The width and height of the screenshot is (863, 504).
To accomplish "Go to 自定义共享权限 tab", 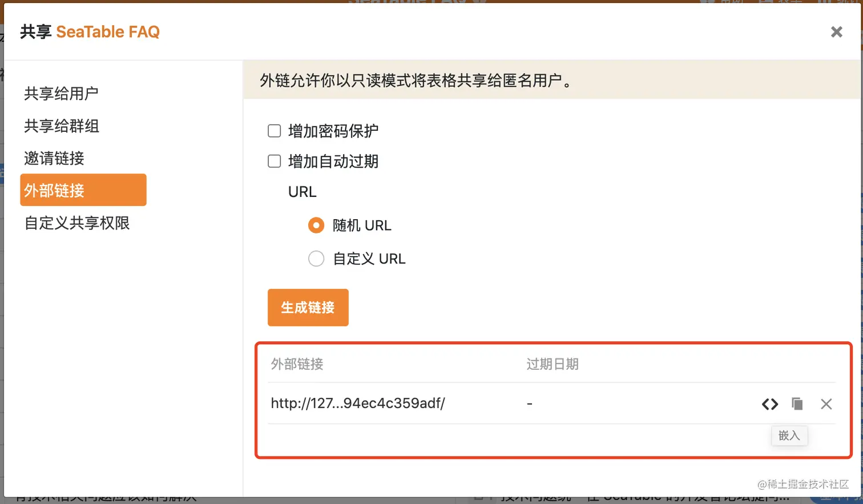I will [83, 223].
